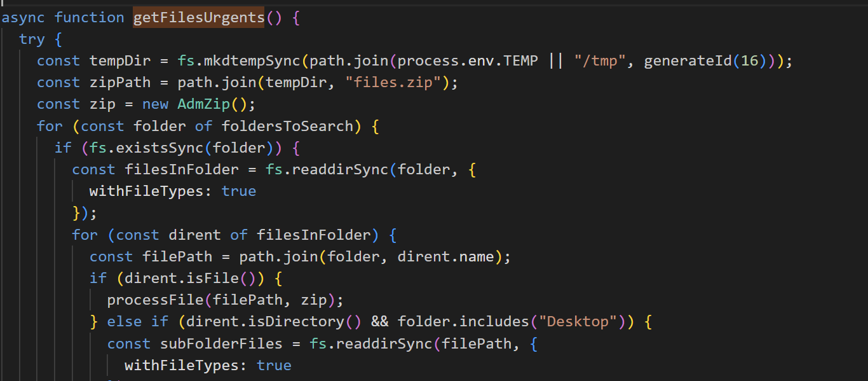868x381 pixels.
Task: Place cursor on the try keyword
Action: tap(32, 39)
